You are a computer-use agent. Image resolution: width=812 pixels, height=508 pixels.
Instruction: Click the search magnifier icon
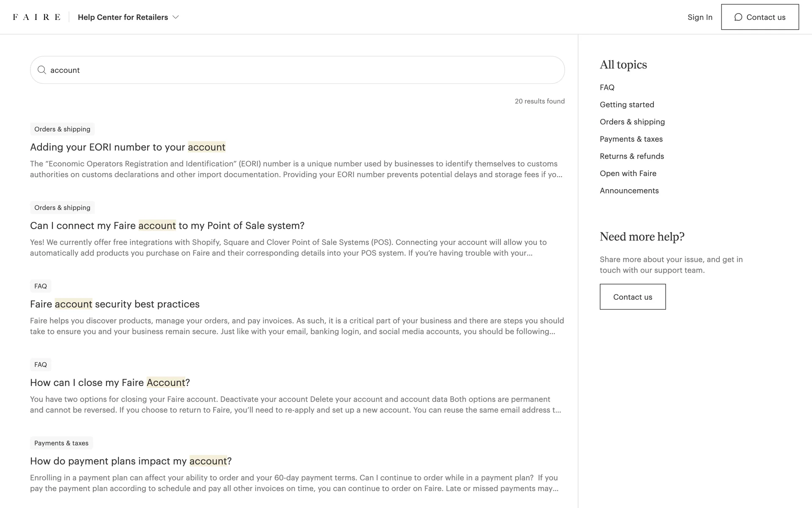pos(41,70)
